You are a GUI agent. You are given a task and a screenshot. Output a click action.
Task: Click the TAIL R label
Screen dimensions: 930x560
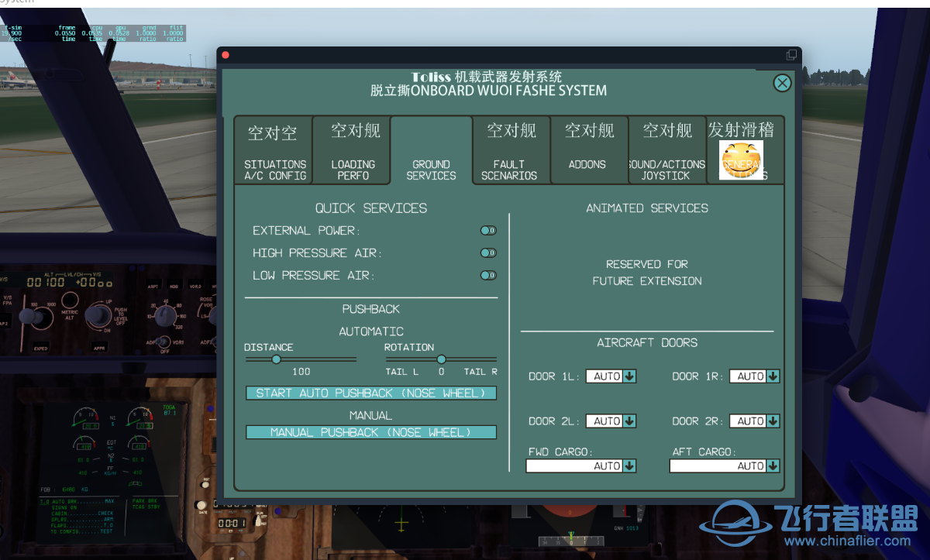pyautogui.click(x=480, y=372)
